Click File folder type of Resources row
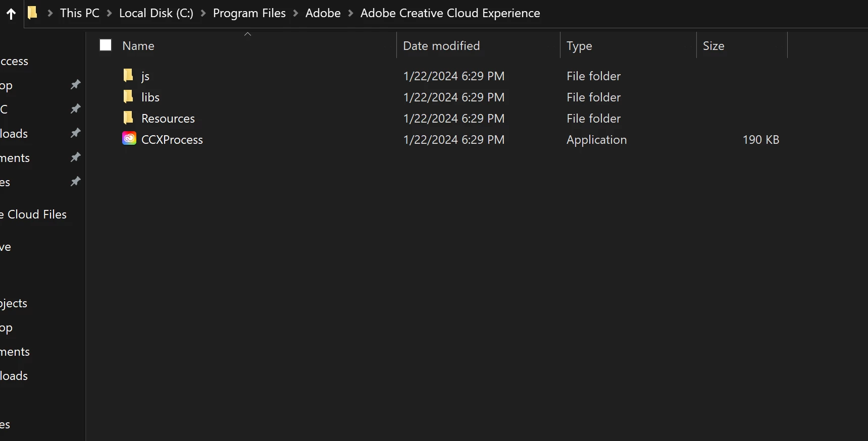The height and width of the screenshot is (441, 868). pyautogui.click(x=593, y=119)
